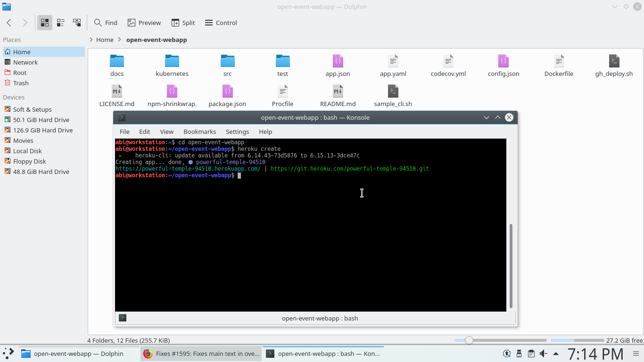Select the src folder icon
Image resolution: width=644 pixels, height=362 pixels.
pos(228,61)
